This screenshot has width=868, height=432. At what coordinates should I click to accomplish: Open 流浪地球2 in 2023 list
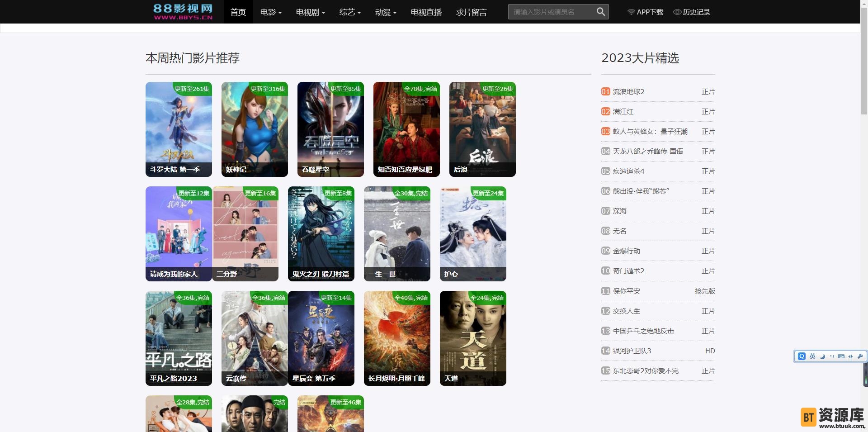click(x=628, y=92)
